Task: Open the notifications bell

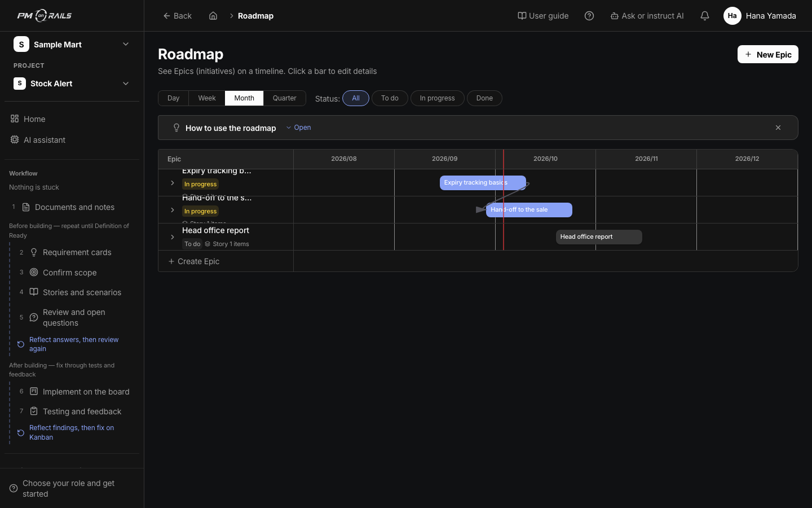Action: pyautogui.click(x=705, y=16)
